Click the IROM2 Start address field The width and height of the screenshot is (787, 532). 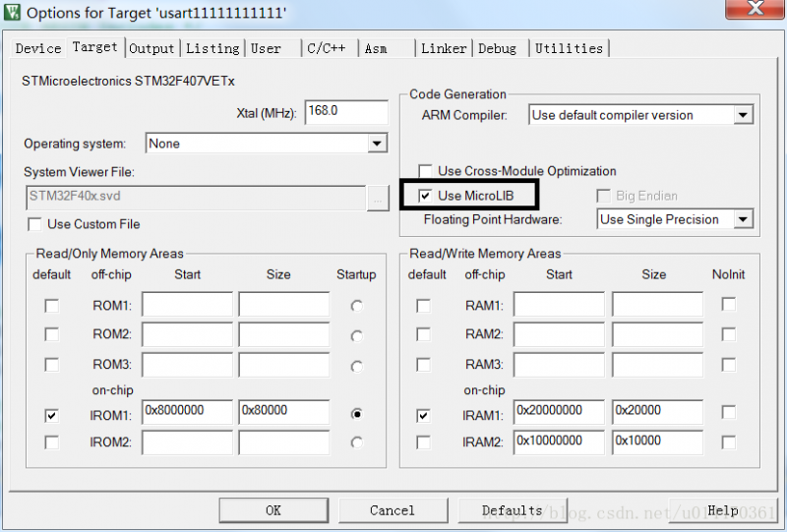click(188, 443)
